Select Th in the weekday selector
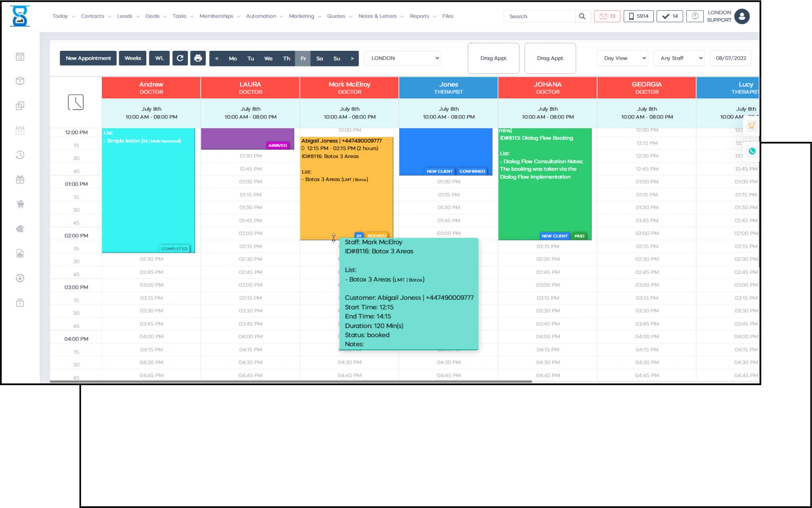Screen dimensions: 812x508 coord(286,58)
